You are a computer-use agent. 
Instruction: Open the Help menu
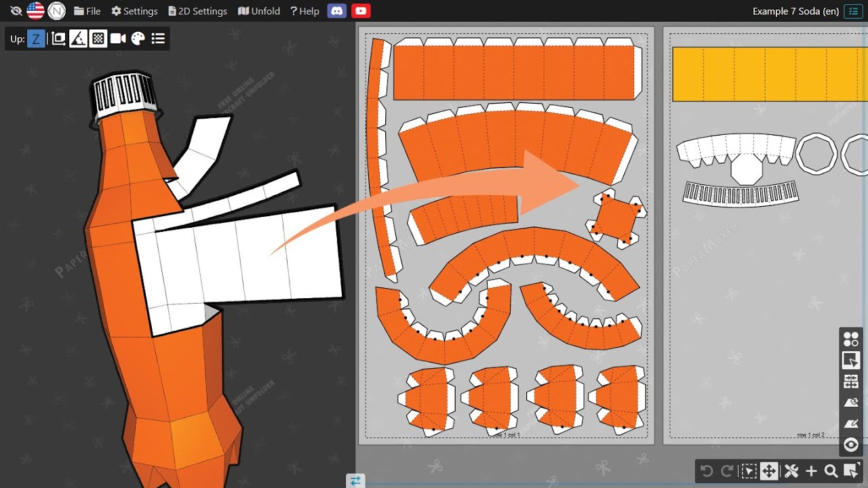tap(304, 11)
